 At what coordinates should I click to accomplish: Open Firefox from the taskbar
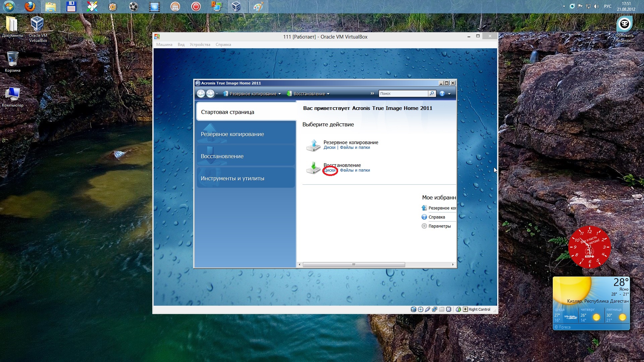pos(30,6)
